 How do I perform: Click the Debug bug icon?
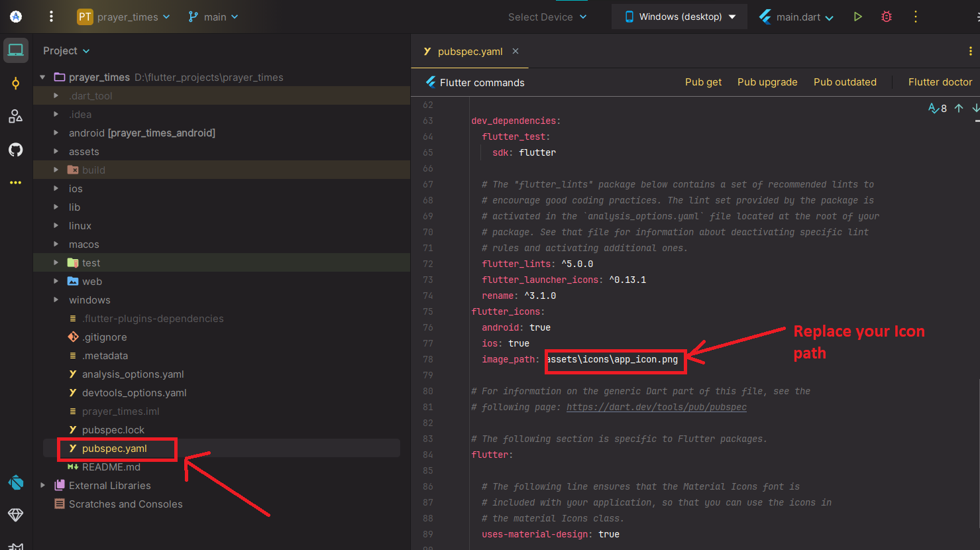(886, 17)
